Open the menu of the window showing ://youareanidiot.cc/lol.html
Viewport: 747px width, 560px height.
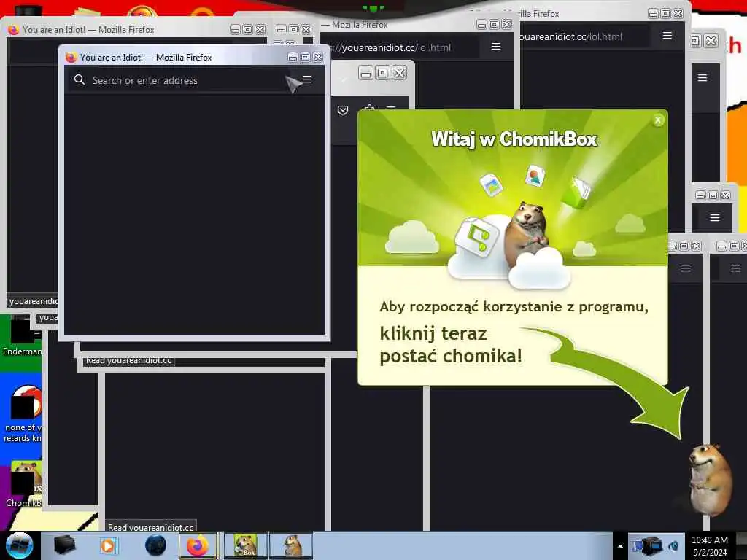[496, 46]
